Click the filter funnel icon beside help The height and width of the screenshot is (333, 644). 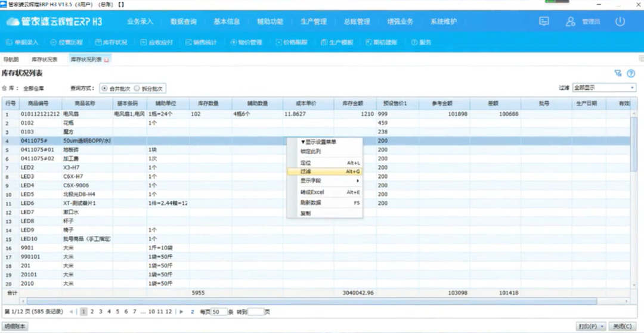pos(617,73)
